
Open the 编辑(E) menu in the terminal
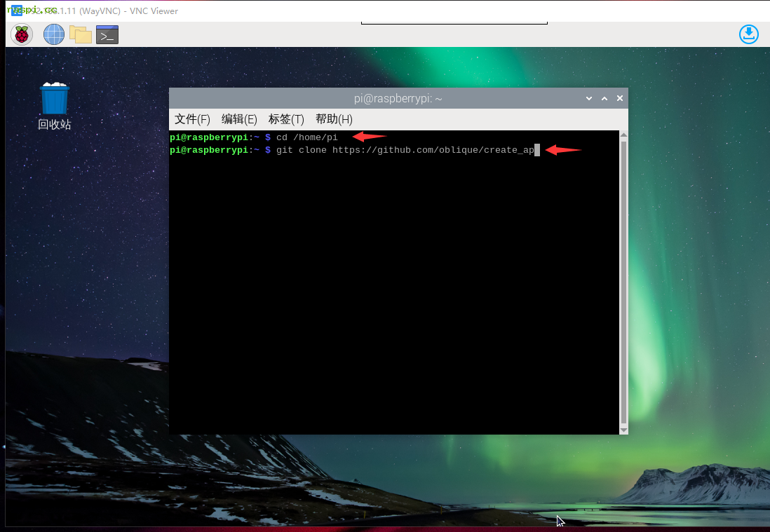[239, 119]
